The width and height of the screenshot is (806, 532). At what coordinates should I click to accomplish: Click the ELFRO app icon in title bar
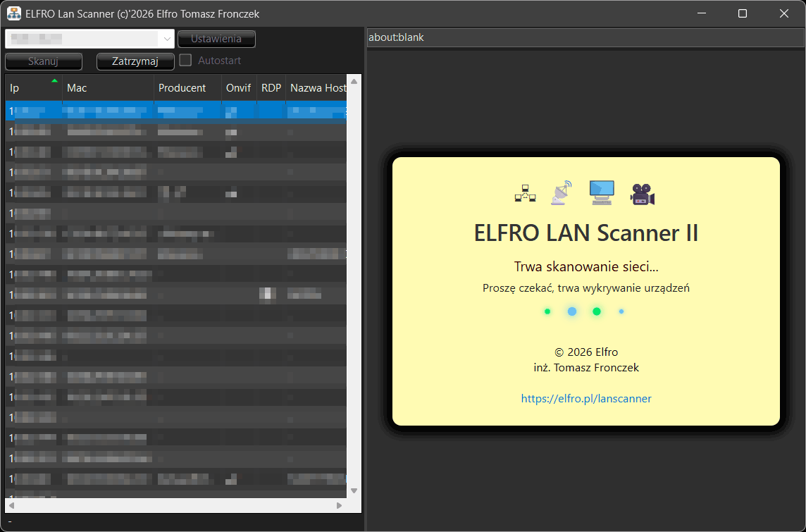pyautogui.click(x=13, y=13)
